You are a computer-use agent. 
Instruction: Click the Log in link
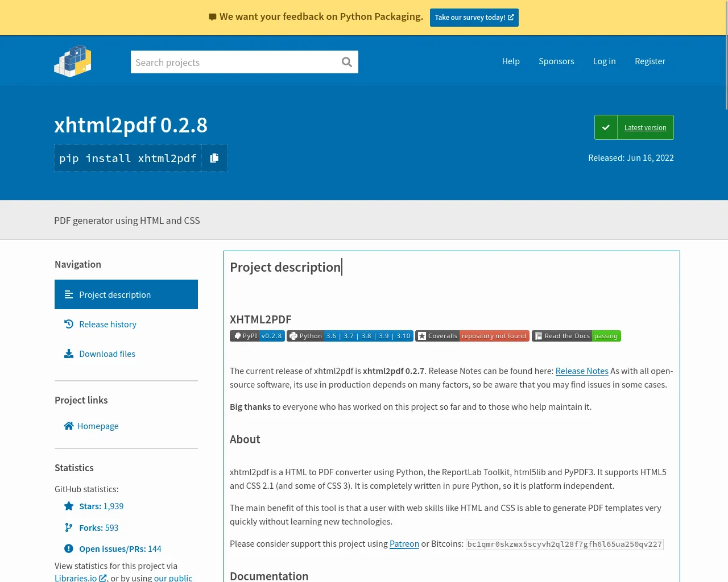tap(604, 61)
